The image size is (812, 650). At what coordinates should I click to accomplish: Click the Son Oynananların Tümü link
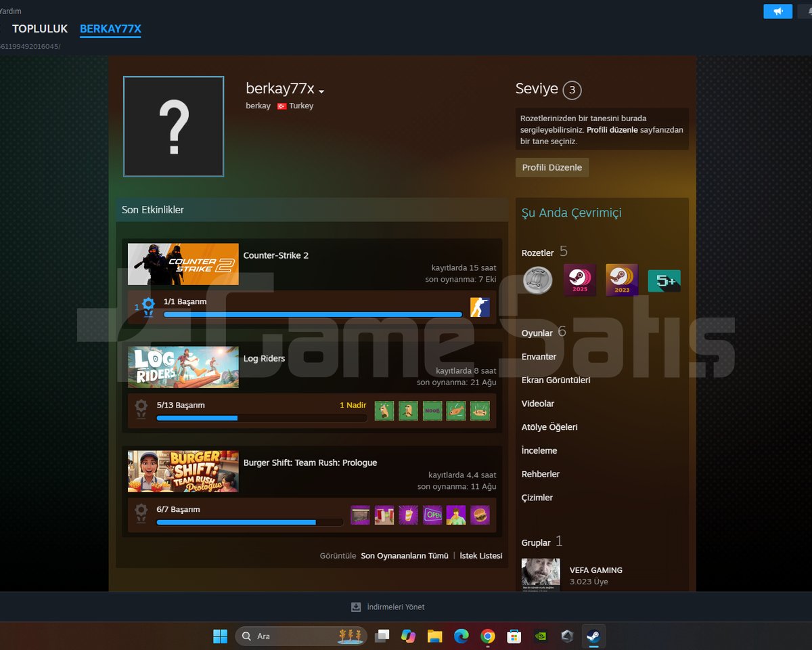coord(405,556)
